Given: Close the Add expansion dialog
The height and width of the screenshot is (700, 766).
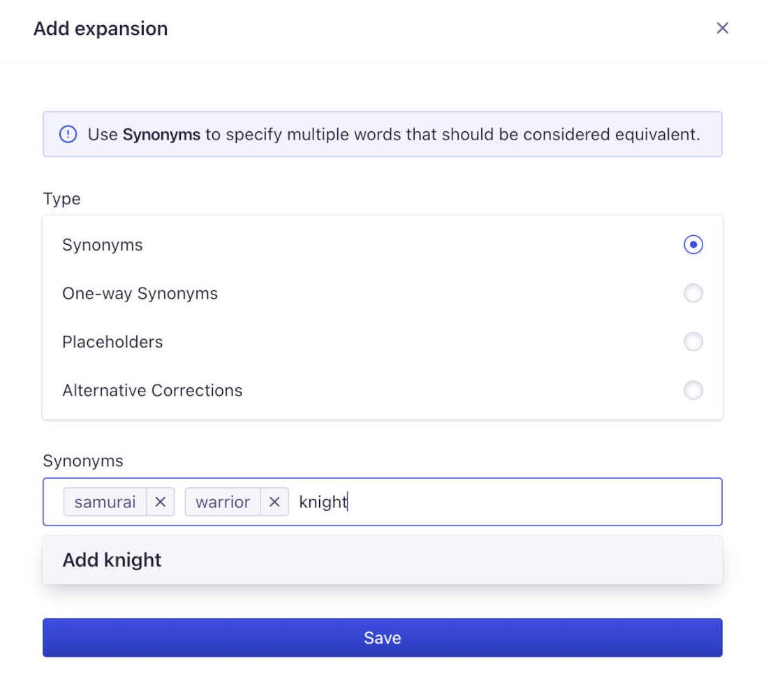Looking at the screenshot, I should (x=722, y=28).
